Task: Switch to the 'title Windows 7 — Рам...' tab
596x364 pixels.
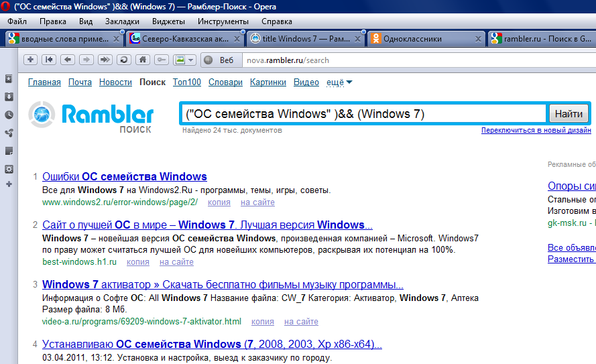Action: click(306, 39)
